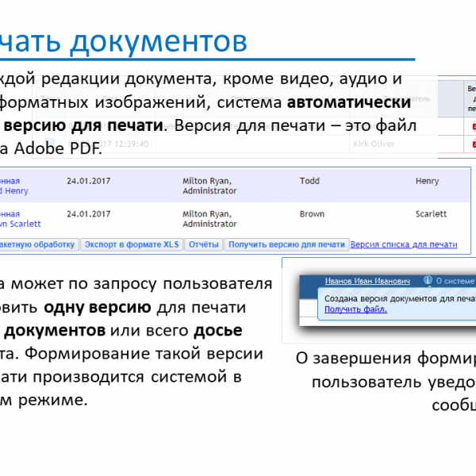
Task: Click the «Henry» cell in the last column
Action: (427, 181)
